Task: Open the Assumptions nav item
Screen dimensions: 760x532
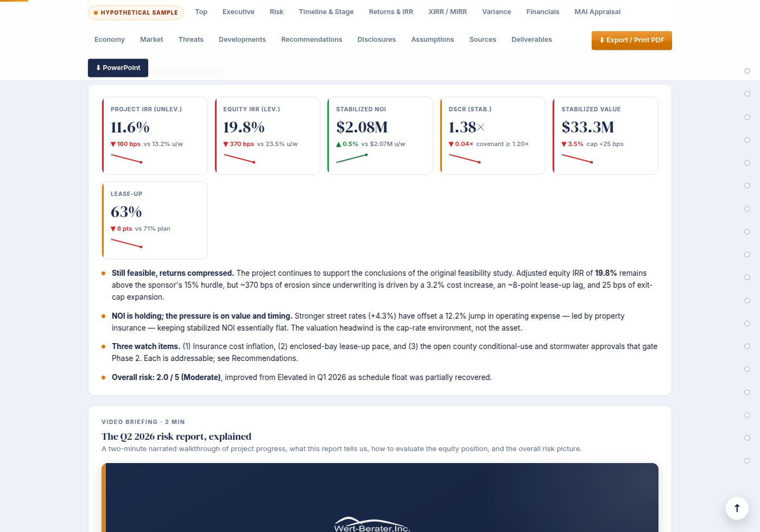Action: tap(433, 40)
